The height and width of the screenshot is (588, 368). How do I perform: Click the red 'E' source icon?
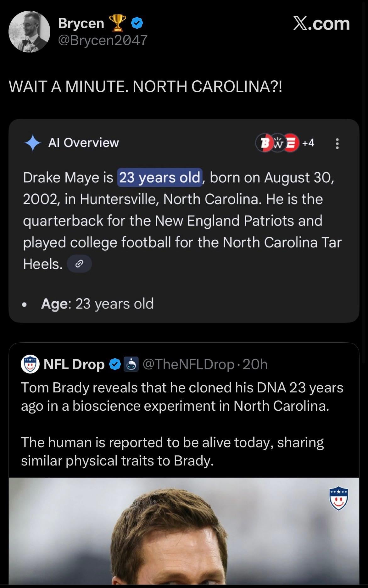pos(291,143)
